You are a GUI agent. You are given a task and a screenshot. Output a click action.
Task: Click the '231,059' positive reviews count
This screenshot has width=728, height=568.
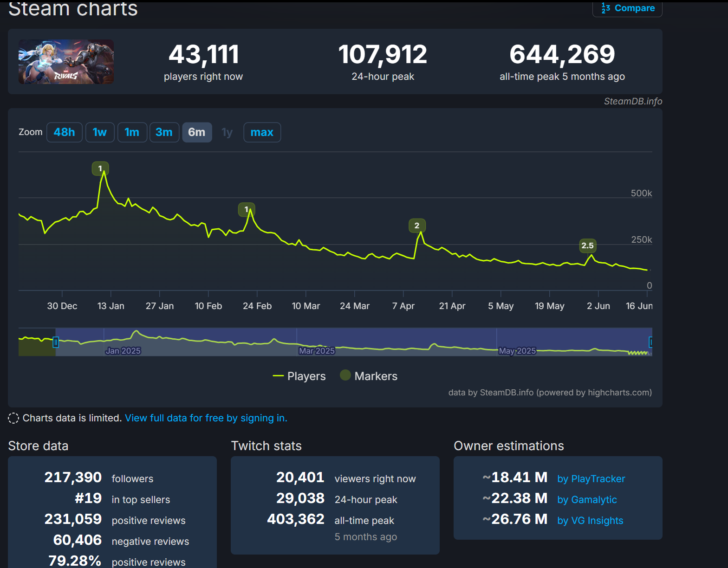coord(73,519)
